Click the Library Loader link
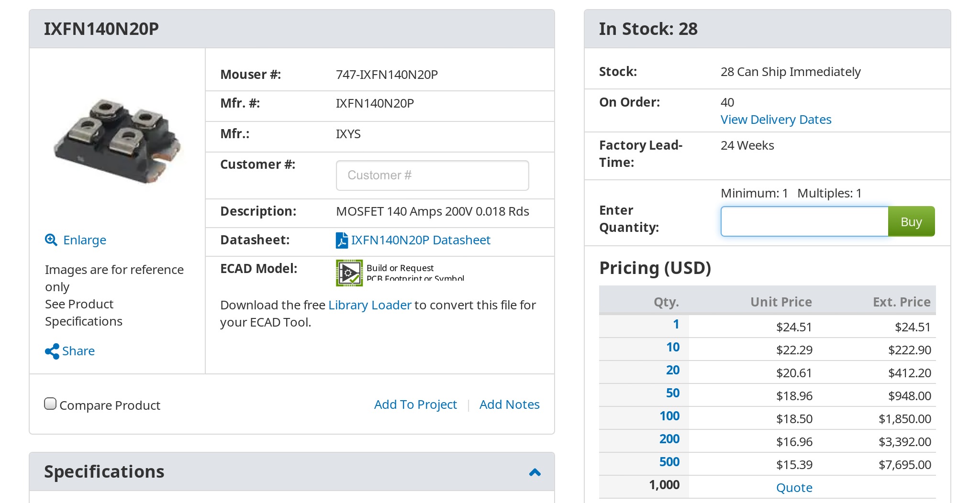This screenshot has height=503, width=980. (370, 305)
